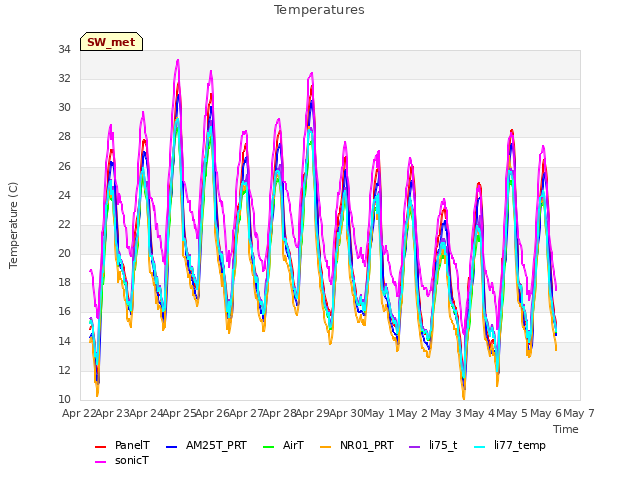640x480 pixels.
Task: Click the 18 y-axis value
Action: tap(64, 282)
